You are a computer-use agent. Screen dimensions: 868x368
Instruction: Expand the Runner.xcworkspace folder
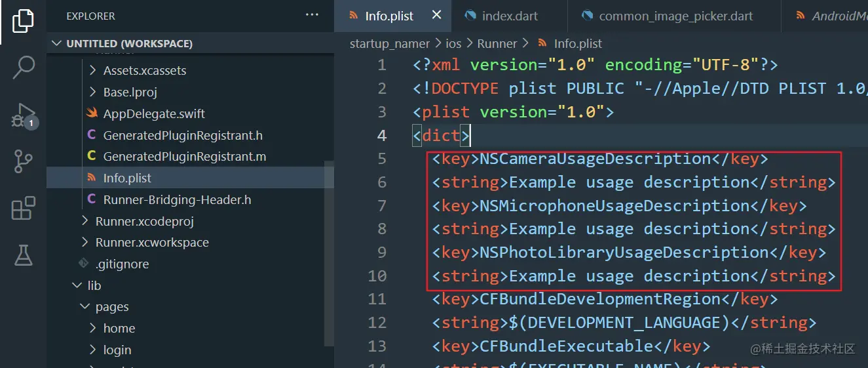pyautogui.click(x=85, y=242)
